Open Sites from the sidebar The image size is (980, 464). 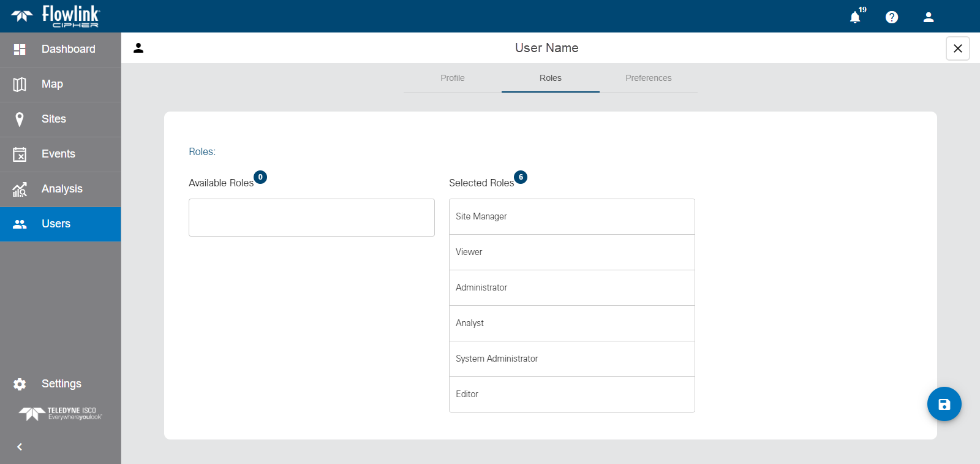tap(60, 119)
